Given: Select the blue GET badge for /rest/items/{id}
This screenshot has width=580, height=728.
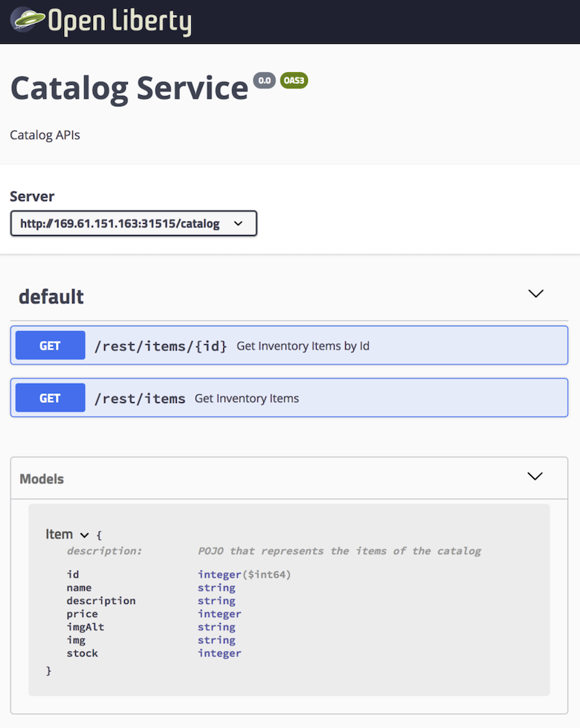Looking at the screenshot, I should (49, 345).
